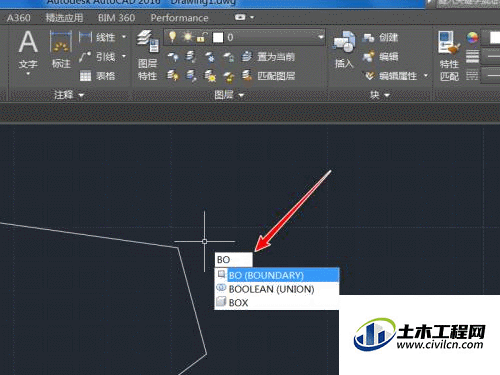
Task: Toggle the layer lock padlock icon
Action: (201, 37)
